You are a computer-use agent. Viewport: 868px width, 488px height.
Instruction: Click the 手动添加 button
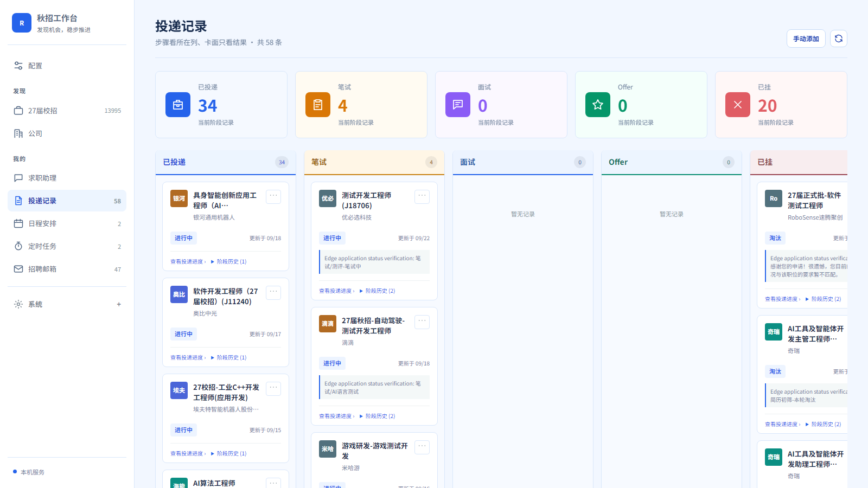[806, 38]
